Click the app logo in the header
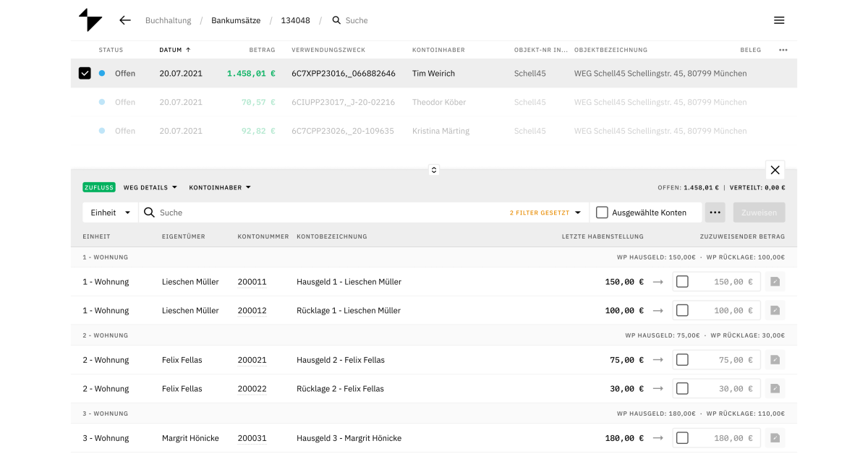The width and height of the screenshot is (868, 454). tap(90, 20)
